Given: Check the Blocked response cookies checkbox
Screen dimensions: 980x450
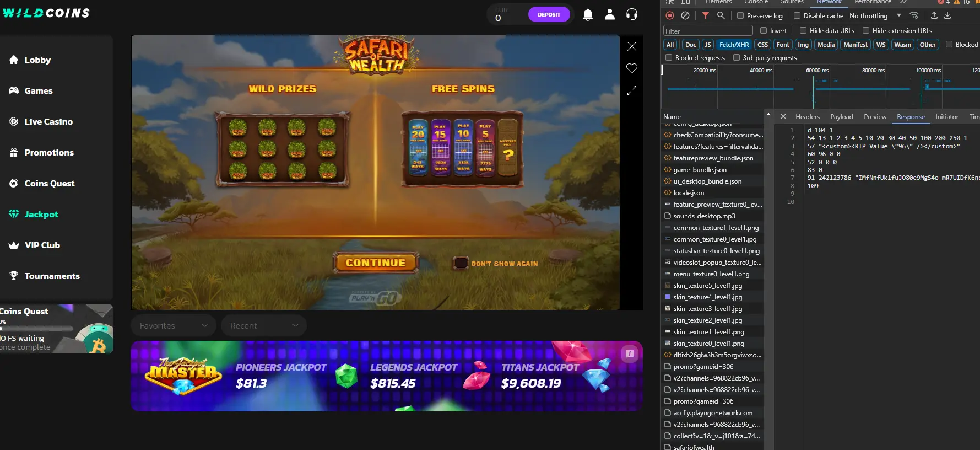Looking at the screenshot, I should 949,44.
